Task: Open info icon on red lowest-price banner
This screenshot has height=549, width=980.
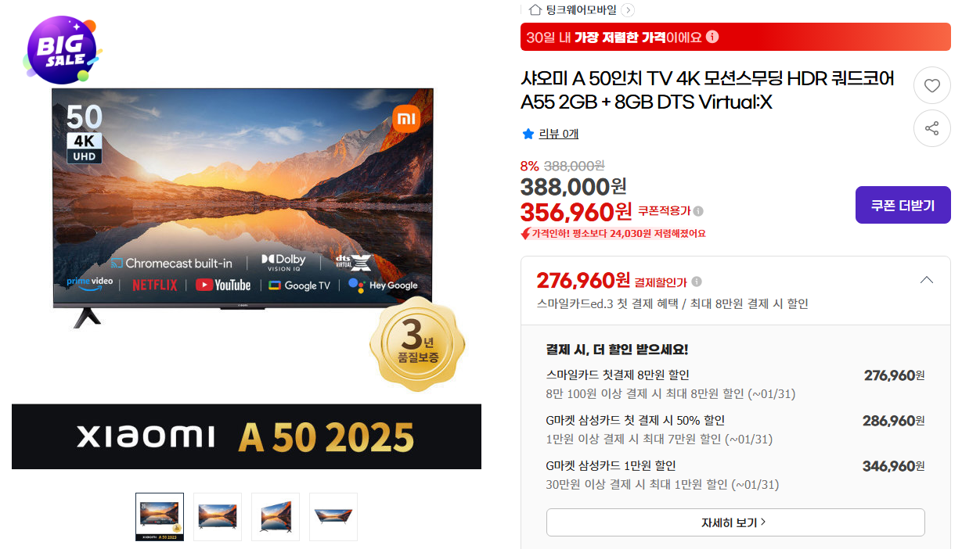Action: point(712,37)
